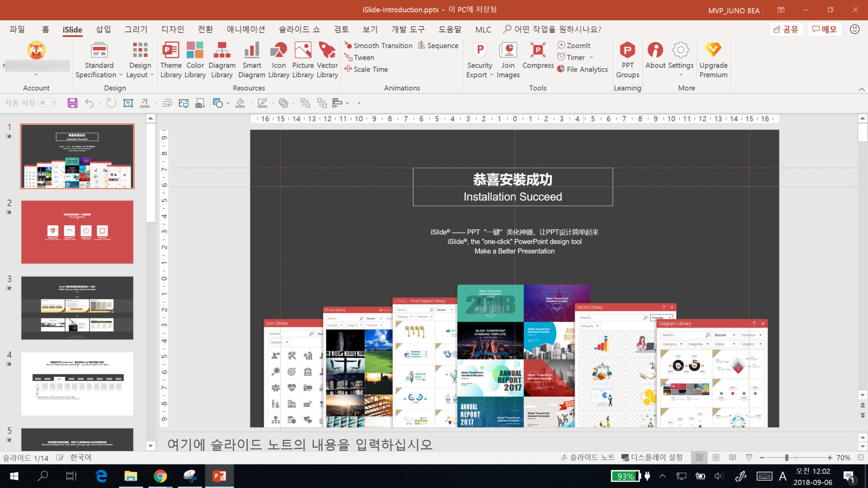Expand the Timer dropdown arrow
This screenshot has width=868, height=488.
coord(591,57)
